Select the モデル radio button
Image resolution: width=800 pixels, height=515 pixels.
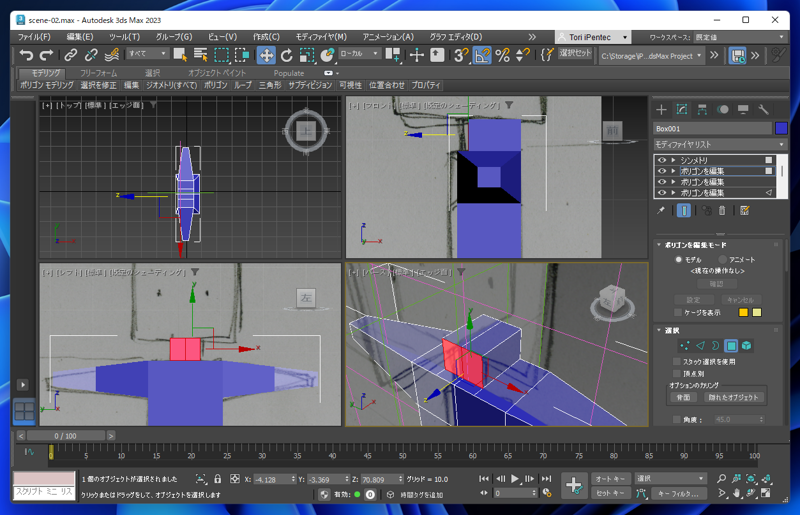(x=679, y=260)
